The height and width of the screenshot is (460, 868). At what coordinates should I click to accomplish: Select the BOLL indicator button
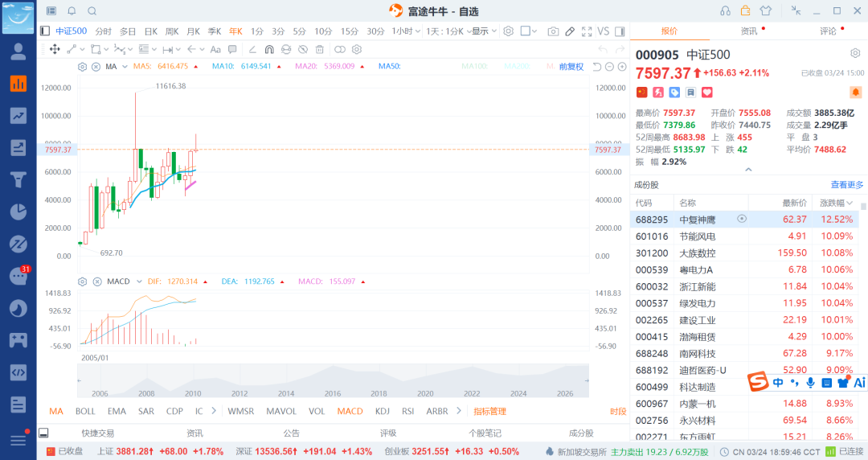coord(85,411)
